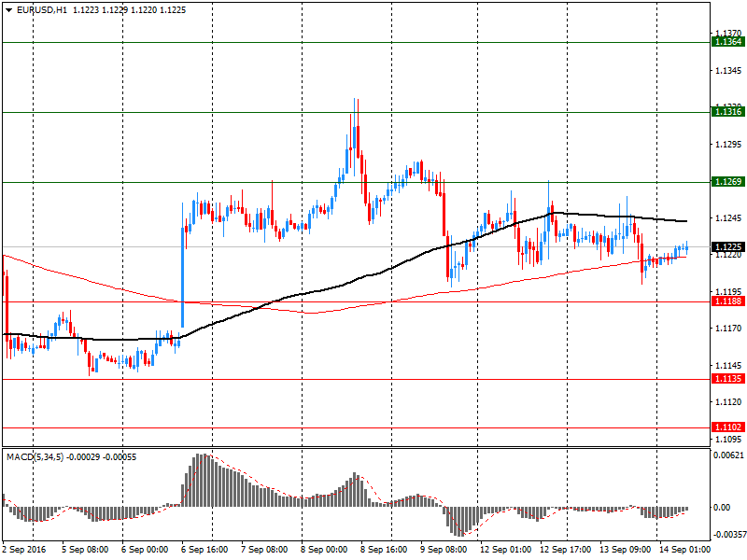Viewport: 747px width, 560px height.
Task: Click the 6 Sep 16:00 time label
Action: point(204,550)
